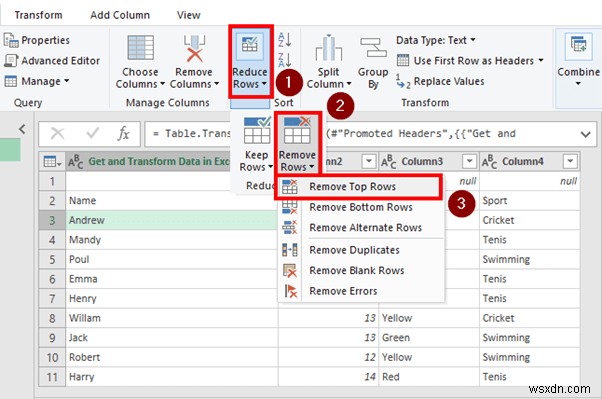
Task: Open Choose Columns tool
Action: coord(140,61)
